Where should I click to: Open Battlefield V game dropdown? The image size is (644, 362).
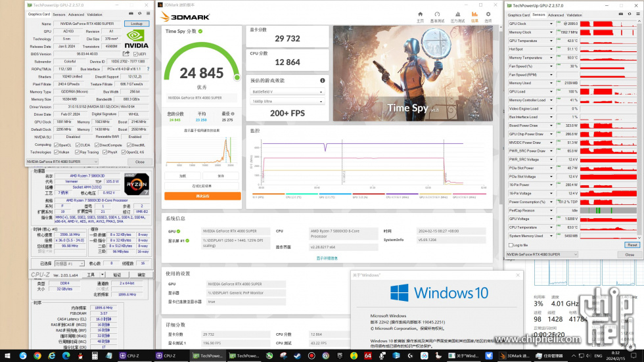[287, 91]
